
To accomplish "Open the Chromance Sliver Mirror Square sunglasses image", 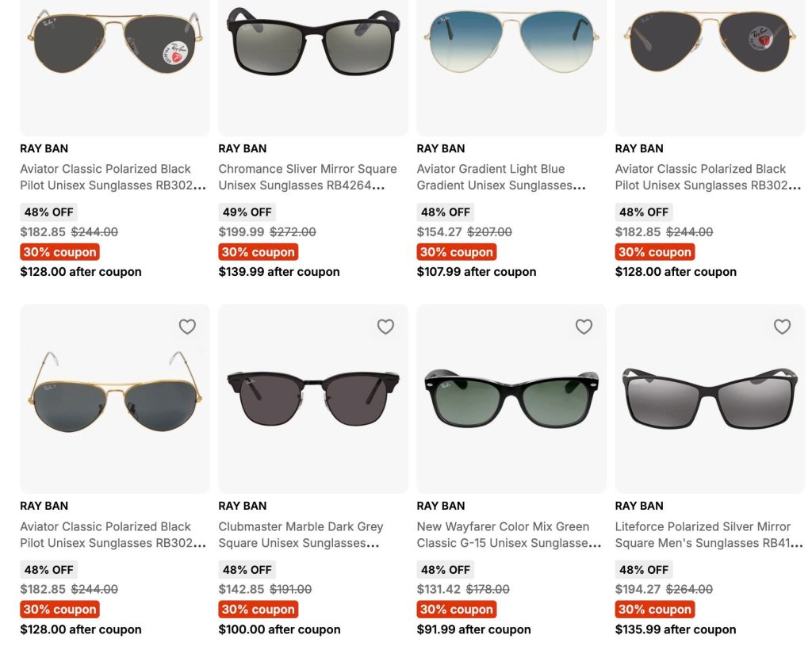I will [312, 67].
